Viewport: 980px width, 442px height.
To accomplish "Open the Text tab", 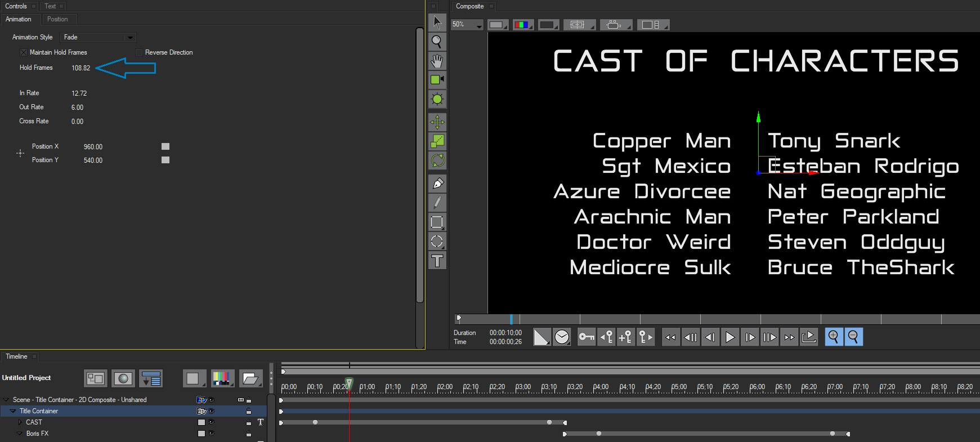I will click(x=50, y=6).
